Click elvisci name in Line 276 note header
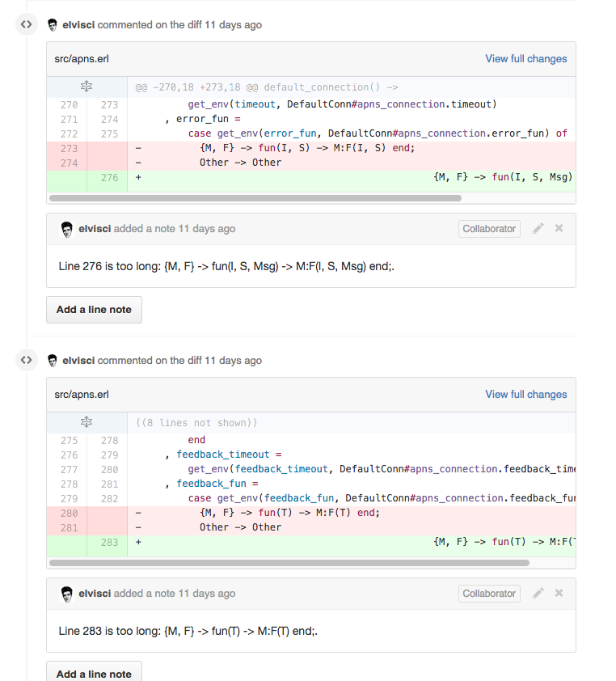The width and height of the screenshot is (616, 681). point(95,228)
